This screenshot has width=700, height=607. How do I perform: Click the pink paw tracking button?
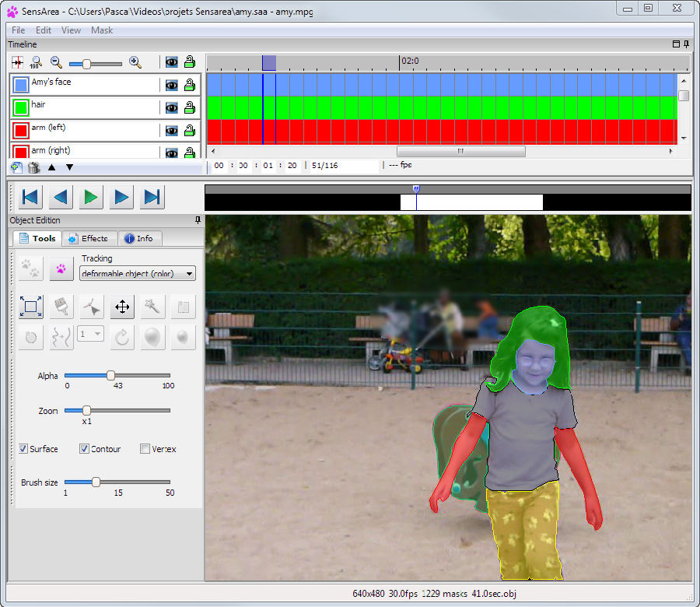pyautogui.click(x=61, y=268)
